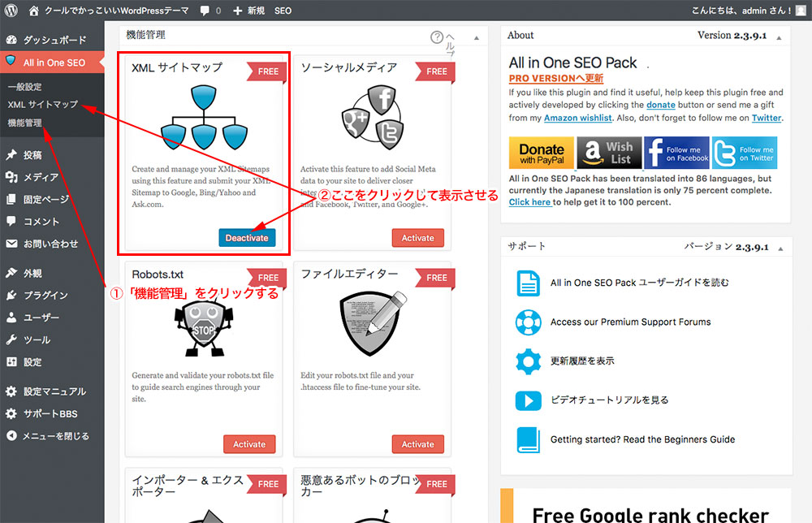Click the 投稿 pushpin icon

click(x=11, y=155)
